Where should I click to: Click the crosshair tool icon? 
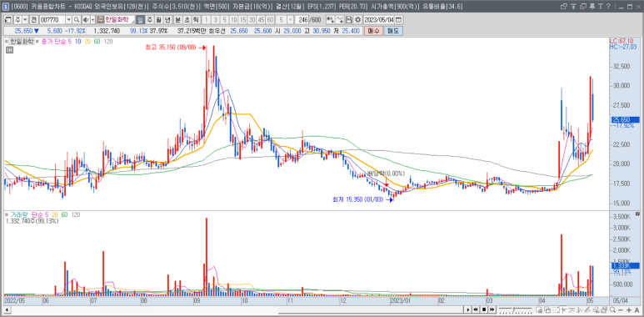click(x=564, y=309)
